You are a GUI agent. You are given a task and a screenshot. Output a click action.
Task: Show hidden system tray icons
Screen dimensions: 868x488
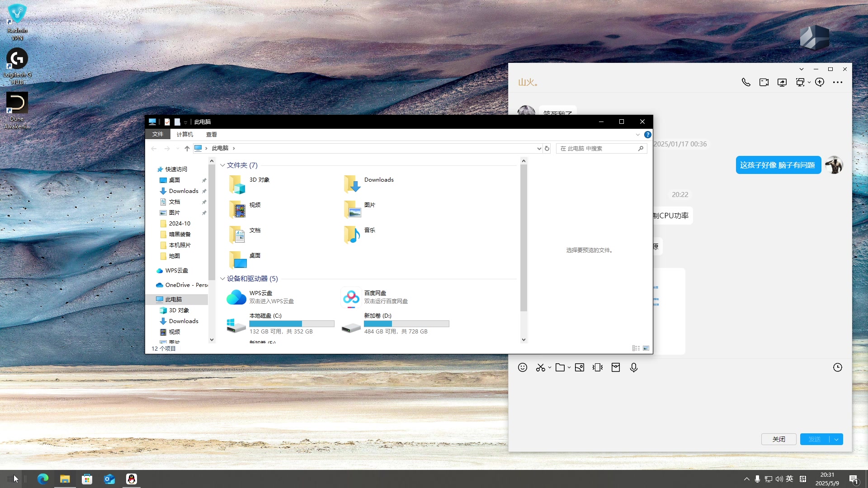pos(746,479)
